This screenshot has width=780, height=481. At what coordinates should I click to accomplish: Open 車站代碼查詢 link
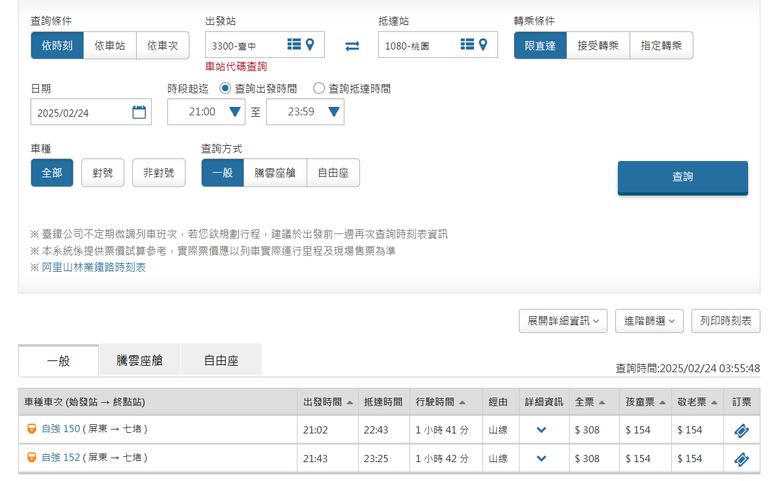[x=236, y=66]
